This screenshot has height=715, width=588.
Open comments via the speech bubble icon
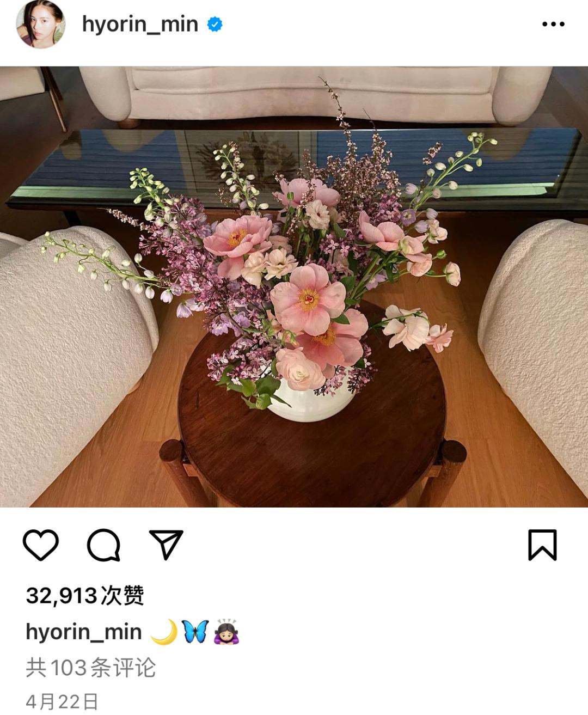coord(103,545)
